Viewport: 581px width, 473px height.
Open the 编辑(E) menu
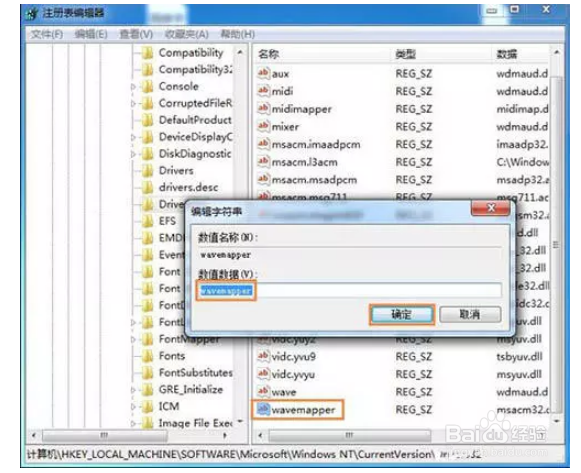click(91, 34)
